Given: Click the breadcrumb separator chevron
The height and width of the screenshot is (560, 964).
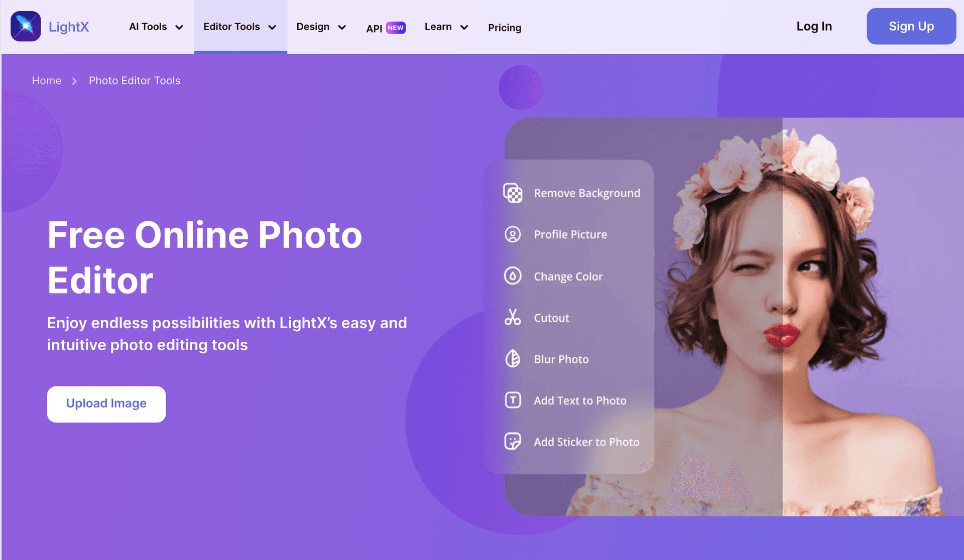Looking at the screenshot, I should point(74,81).
